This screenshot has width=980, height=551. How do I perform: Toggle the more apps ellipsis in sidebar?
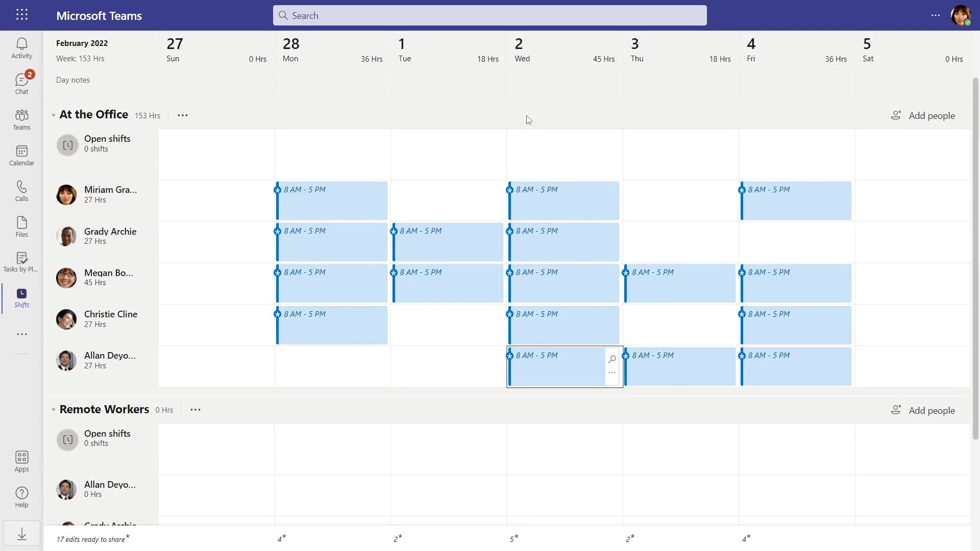[x=21, y=334]
